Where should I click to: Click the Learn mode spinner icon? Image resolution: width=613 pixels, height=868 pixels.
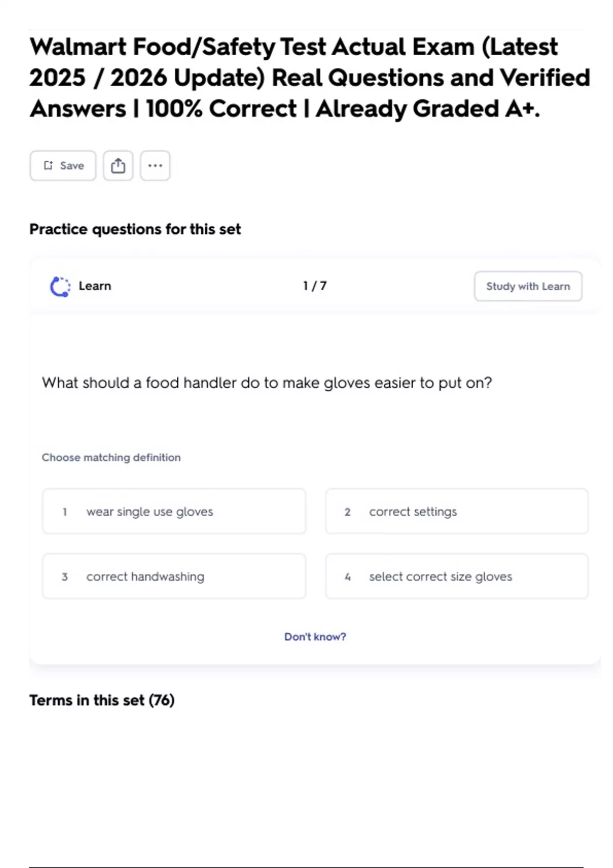(60, 286)
